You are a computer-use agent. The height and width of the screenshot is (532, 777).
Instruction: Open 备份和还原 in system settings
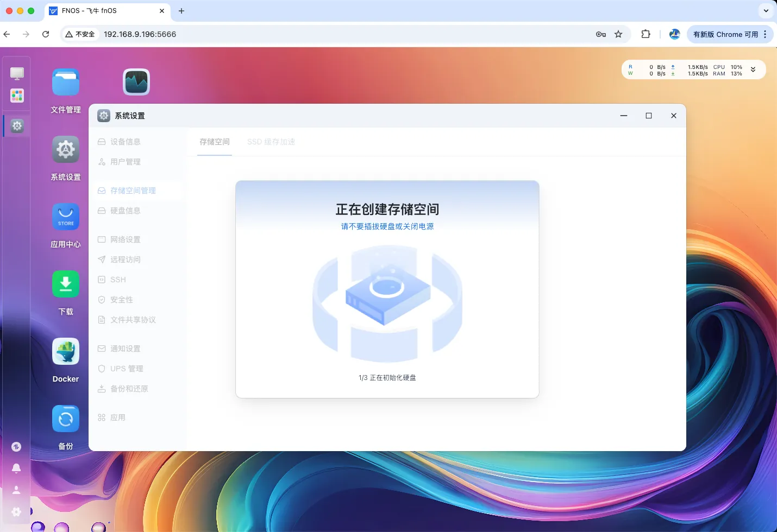coord(129,388)
